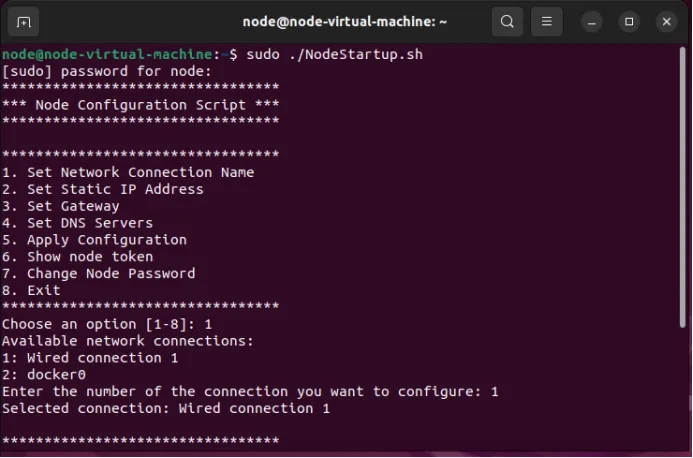Click the 'Change Node Password' line
The height and width of the screenshot is (458, 693).
[x=99, y=274]
